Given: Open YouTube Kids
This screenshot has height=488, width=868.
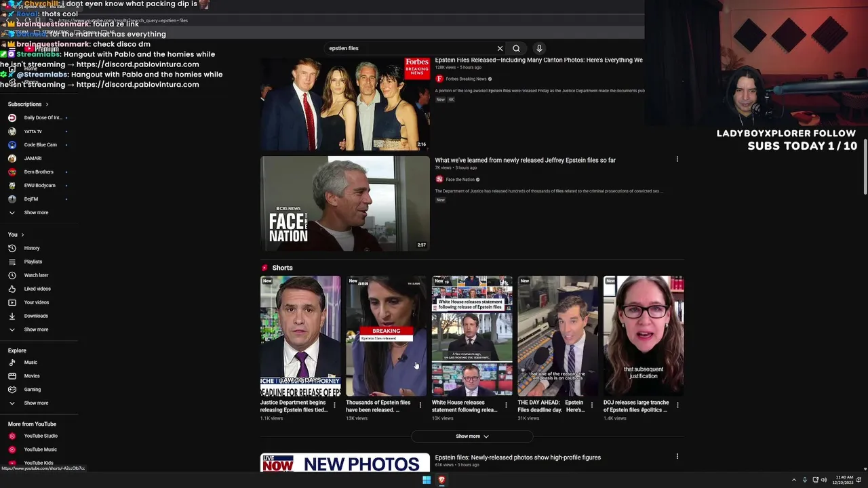Looking at the screenshot, I should pyautogui.click(x=39, y=463).
